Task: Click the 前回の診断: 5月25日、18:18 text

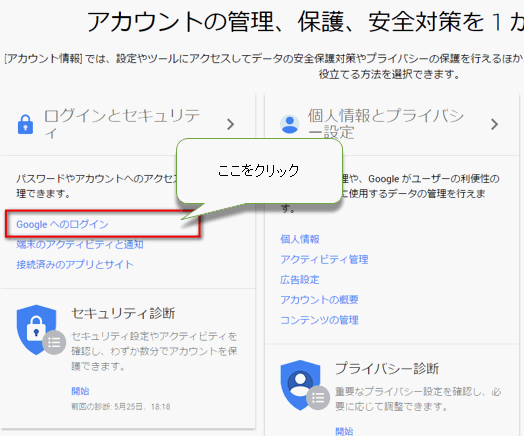Action: 121,407
